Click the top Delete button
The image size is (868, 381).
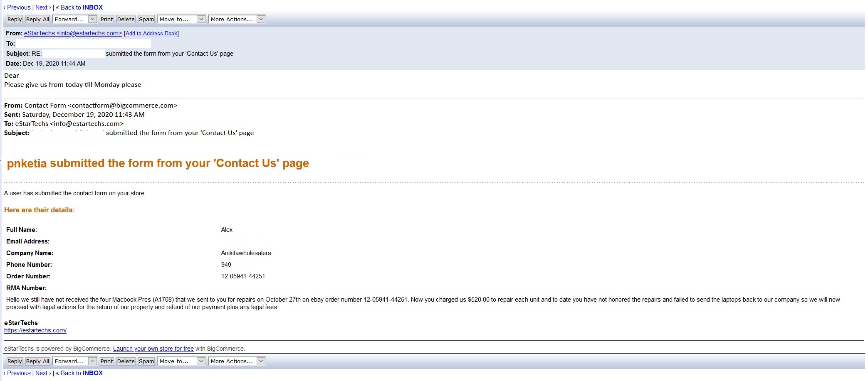[x=126, y=19]
